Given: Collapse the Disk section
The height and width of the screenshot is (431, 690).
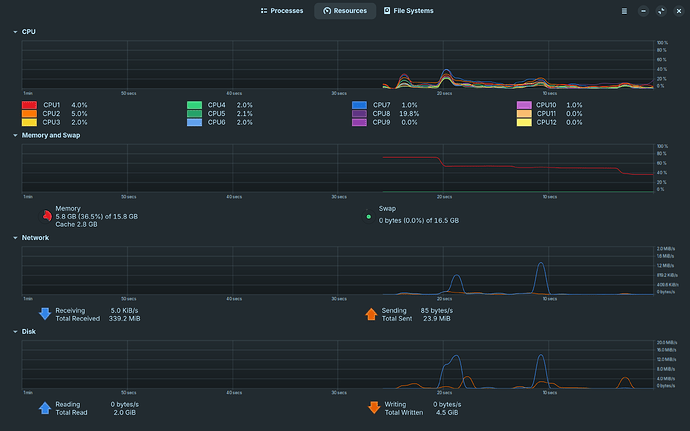Looking at the screenshot, I should tap(15, 332).
